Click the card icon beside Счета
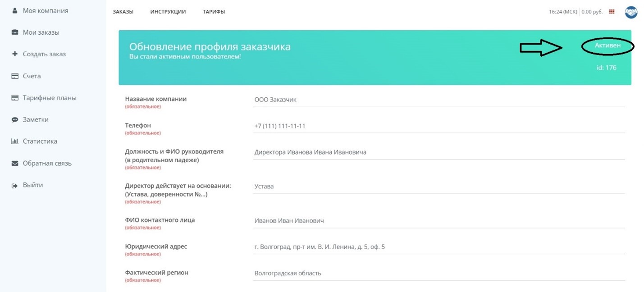644x292 pixels. (14, 76)
